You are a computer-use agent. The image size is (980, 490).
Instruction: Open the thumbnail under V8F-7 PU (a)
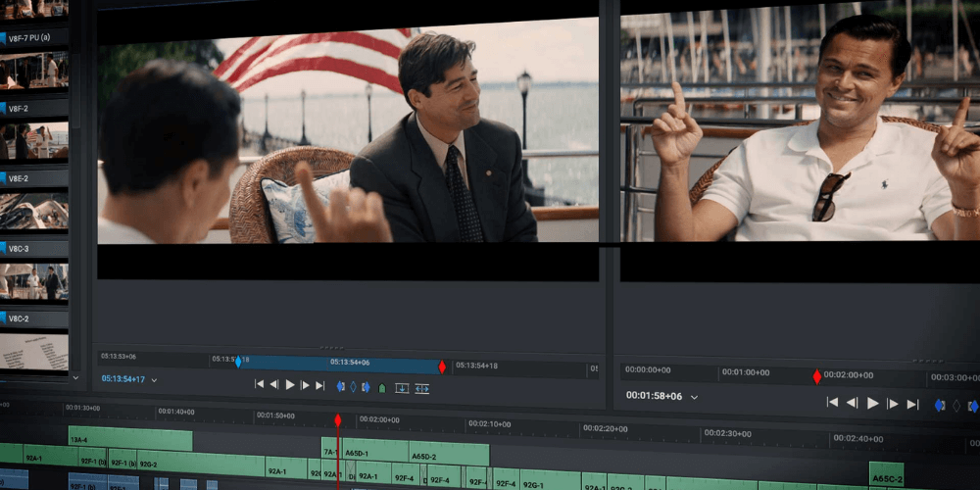point(33,72)
